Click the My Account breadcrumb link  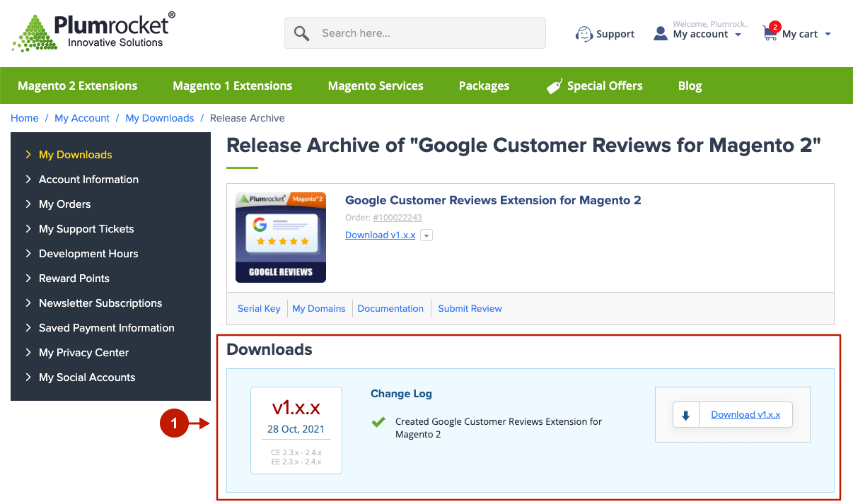point(82,118)
